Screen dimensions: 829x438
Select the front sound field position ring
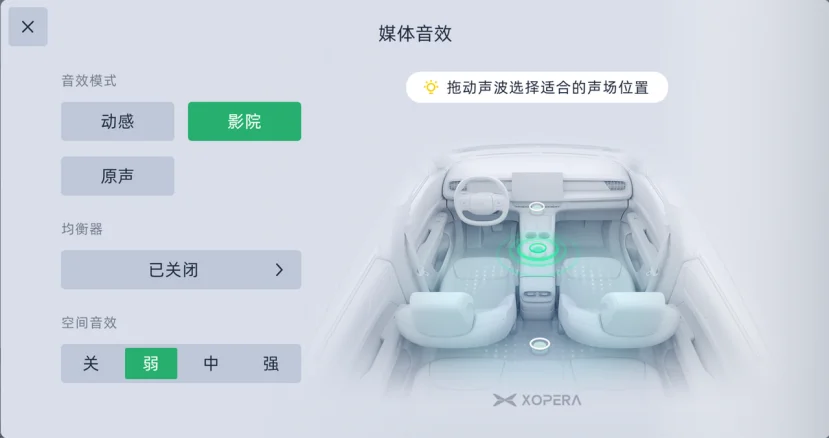537,207
